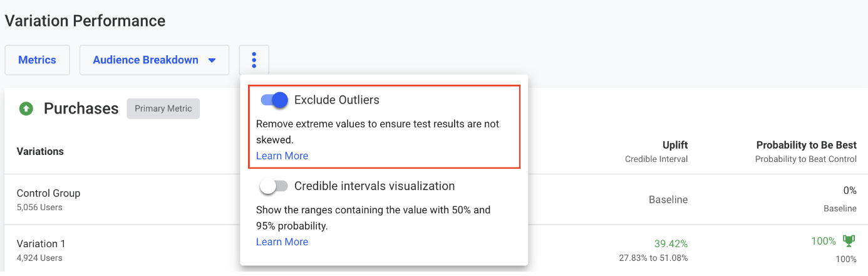This screenshot has height=276, width=868.
Task: Click the Purchases metric title
Action: [81, 109]
